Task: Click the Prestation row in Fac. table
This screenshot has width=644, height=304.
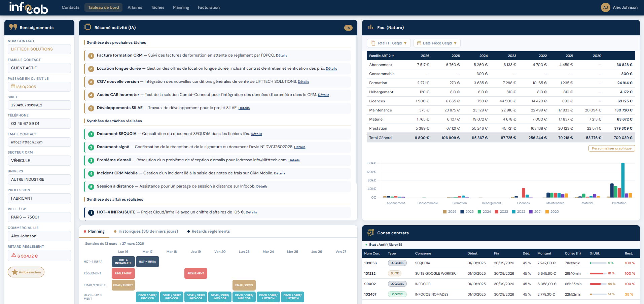Action: [x=501, y=128]
